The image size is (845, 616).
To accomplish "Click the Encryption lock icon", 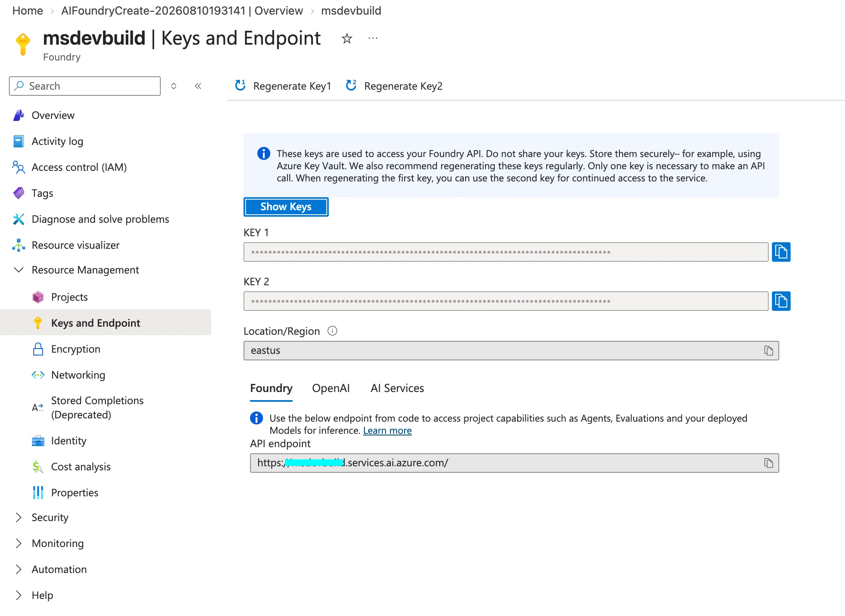I will click(x=38, y=349).
